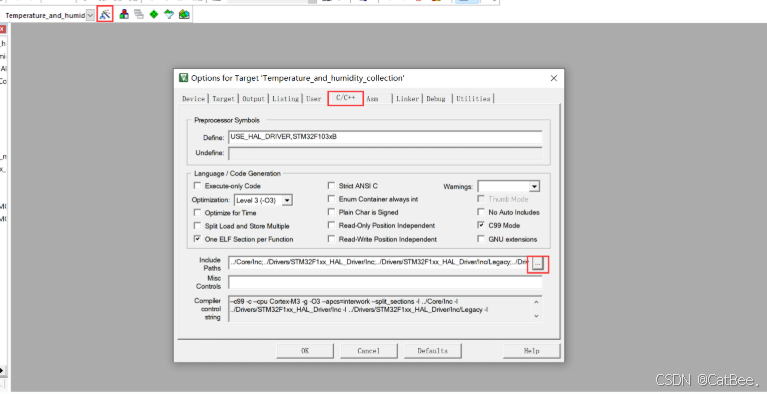Click the Define preprocessor symbols field

[x=385, y=137]
